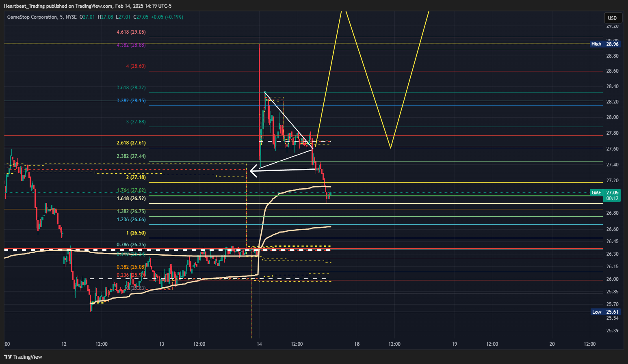Click the Low 25.61 price label
The width and height of the screenshot is (628, 364).
click(x=605, y=312)
